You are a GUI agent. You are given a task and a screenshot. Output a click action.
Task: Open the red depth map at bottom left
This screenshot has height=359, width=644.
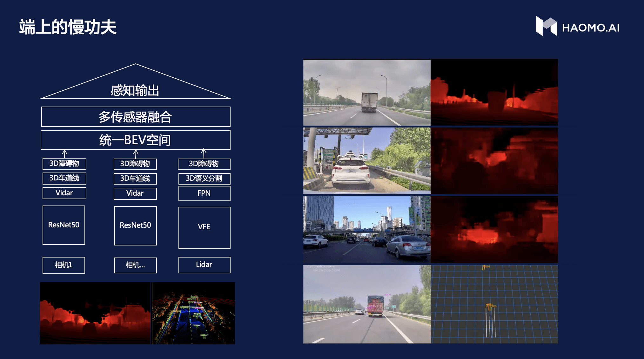click(x=95, y=313)
